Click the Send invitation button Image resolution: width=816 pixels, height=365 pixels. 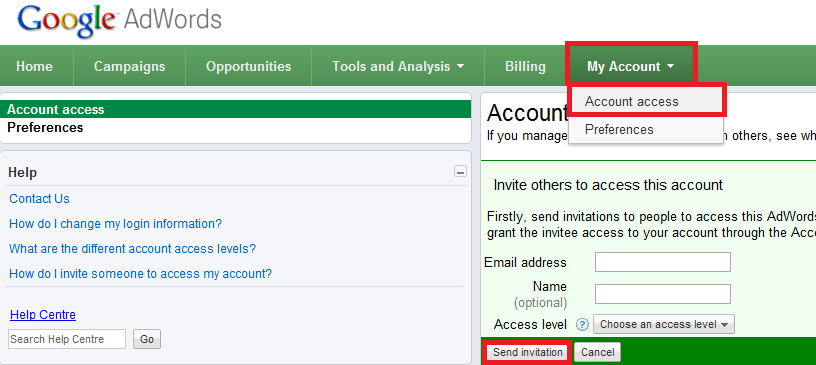click(528, 353)
